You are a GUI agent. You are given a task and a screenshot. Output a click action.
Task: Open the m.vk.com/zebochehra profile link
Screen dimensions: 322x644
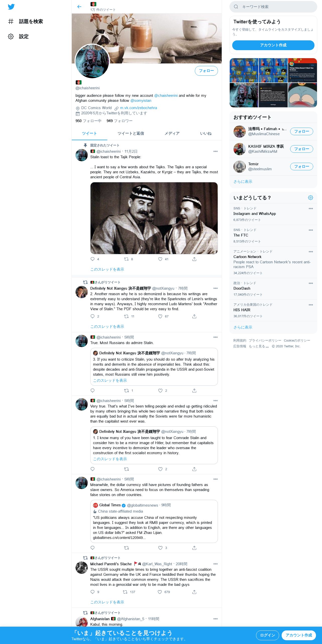click(138, 108)
